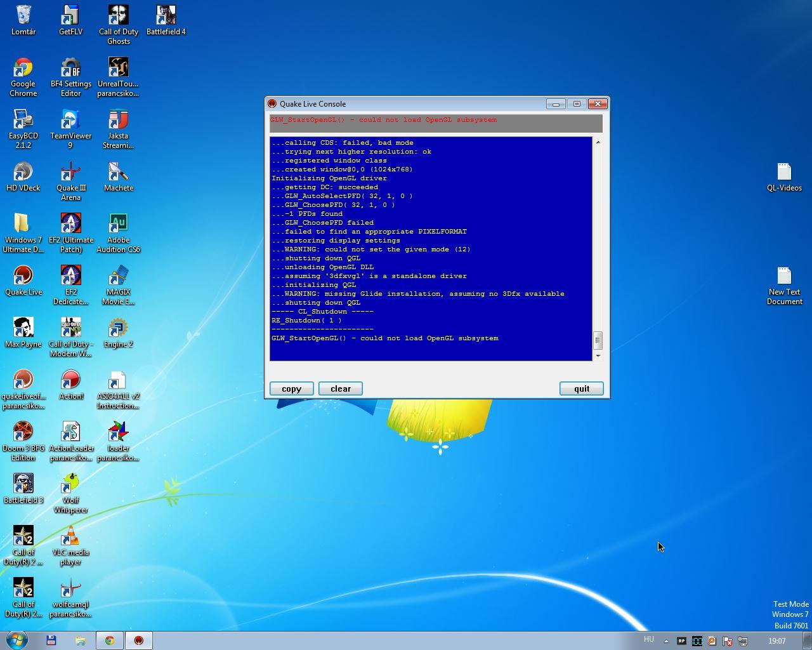
Task: Select the loader shortcut icon
Action: pyautogui.click(x=119, y=442)
